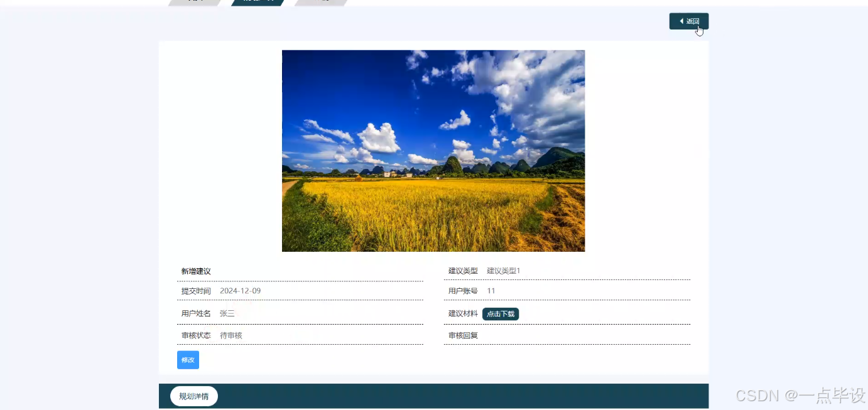Viewport: 868px width, 410px height.
Task: Click the 用户账号 label
Action: (463, 291)
